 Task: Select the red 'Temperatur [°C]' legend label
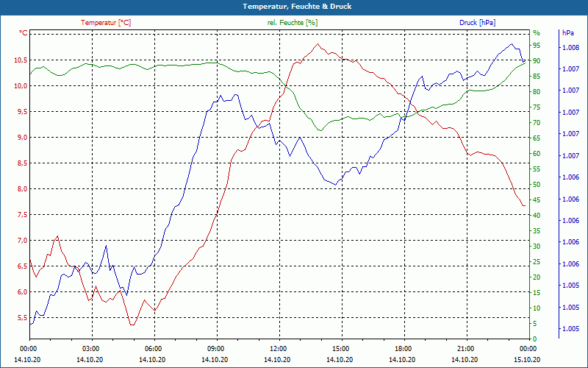click(x=106, y=23)
